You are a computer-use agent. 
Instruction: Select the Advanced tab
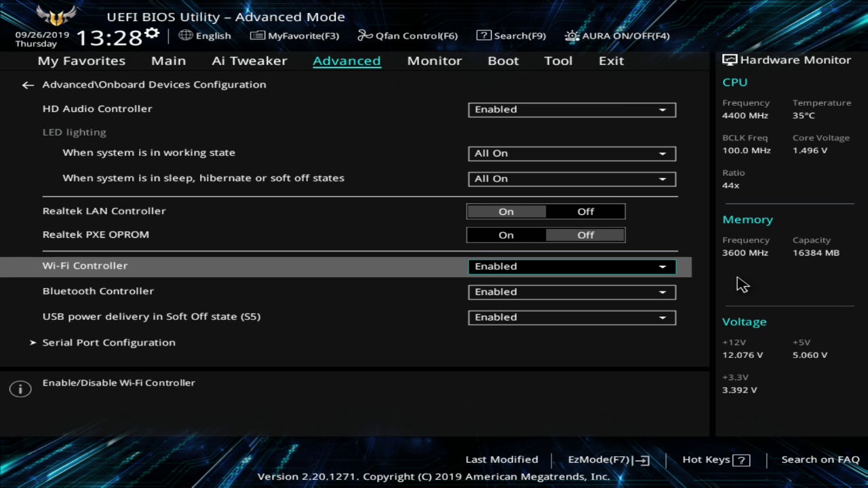point(347,60)
